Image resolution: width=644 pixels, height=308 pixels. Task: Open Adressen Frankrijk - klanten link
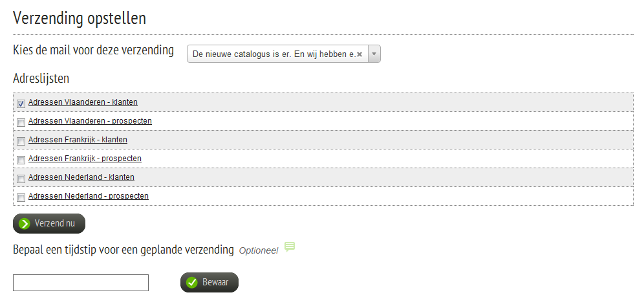coord(78,140)
